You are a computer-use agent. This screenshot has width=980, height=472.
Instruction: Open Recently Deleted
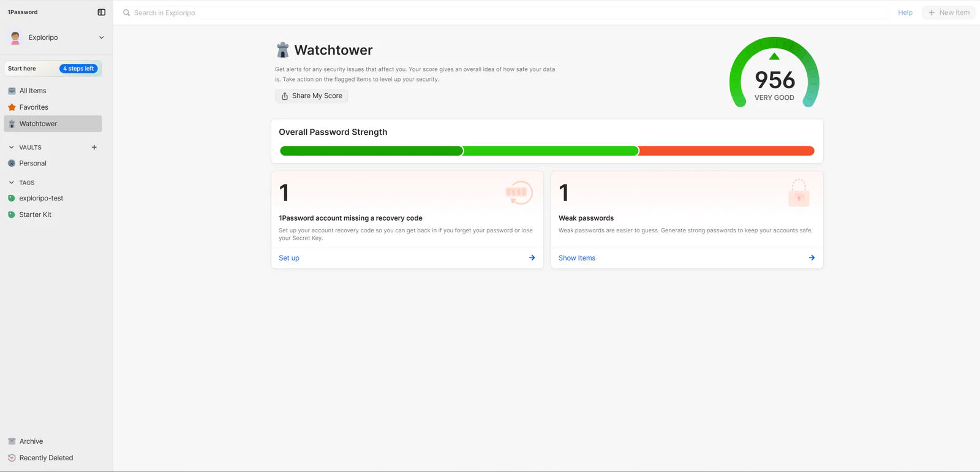tap(53, 458)
